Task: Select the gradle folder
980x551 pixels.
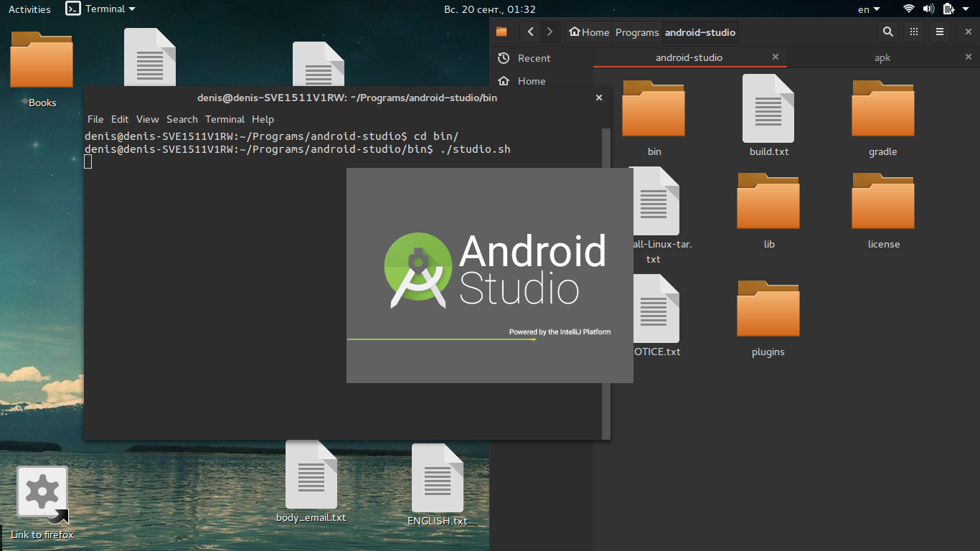Action: pyautogui.click(x=883, y=118)
